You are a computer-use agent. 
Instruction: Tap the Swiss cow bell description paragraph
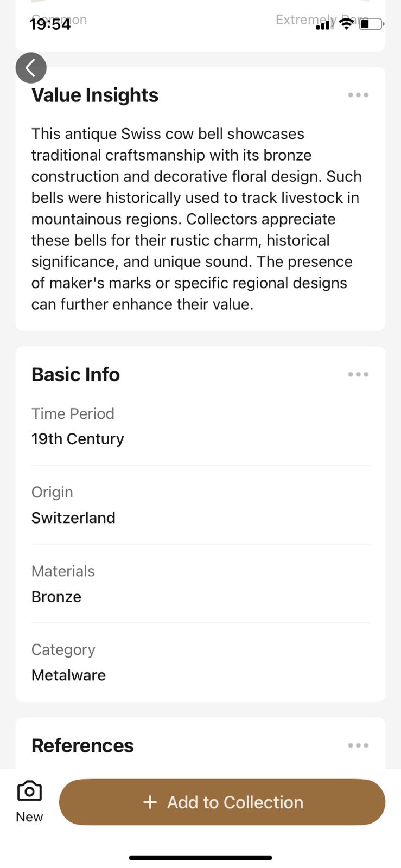196,219
